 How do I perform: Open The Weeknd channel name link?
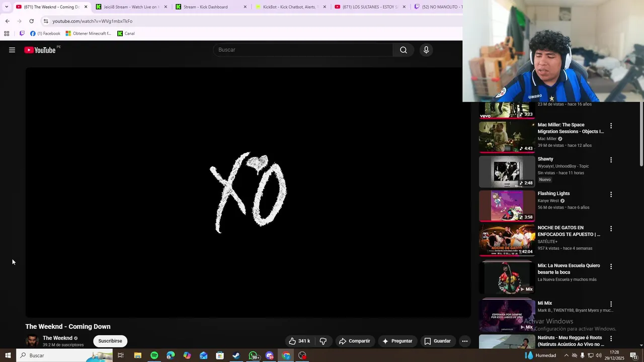[57, 338]
